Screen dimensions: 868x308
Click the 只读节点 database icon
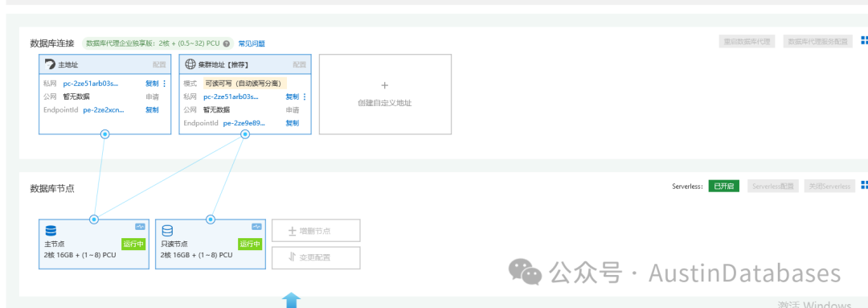click(x=167, y=231)
